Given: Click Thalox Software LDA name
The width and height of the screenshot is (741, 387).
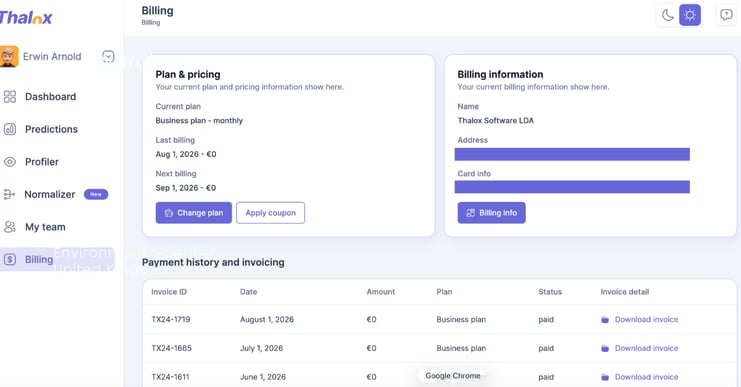Looking at the screenshot, I should click(495, 120).
